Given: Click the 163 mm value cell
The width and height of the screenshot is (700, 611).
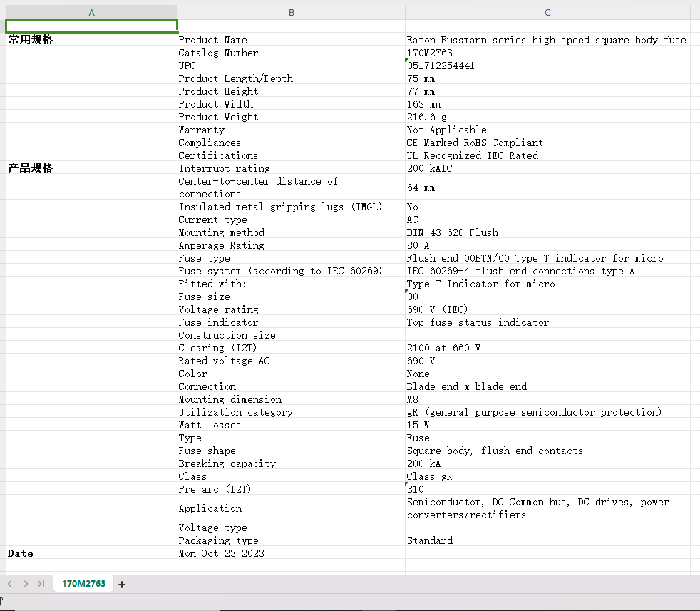Looking at the screenshot, I should [547, 104].
